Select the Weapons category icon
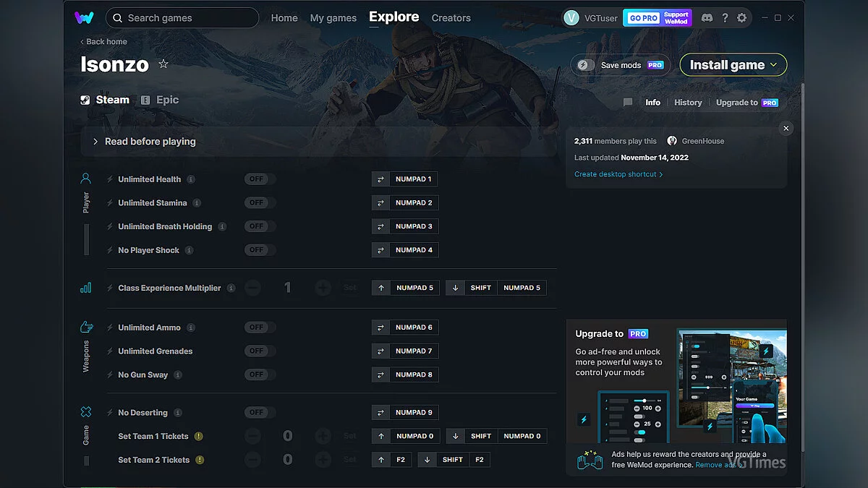 [86, 328]
